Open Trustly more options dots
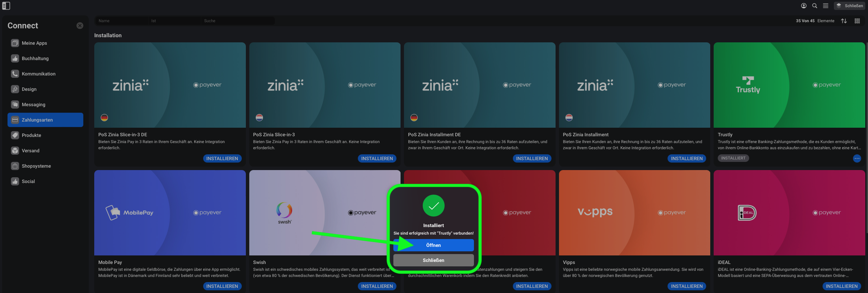 pos(857,158)
